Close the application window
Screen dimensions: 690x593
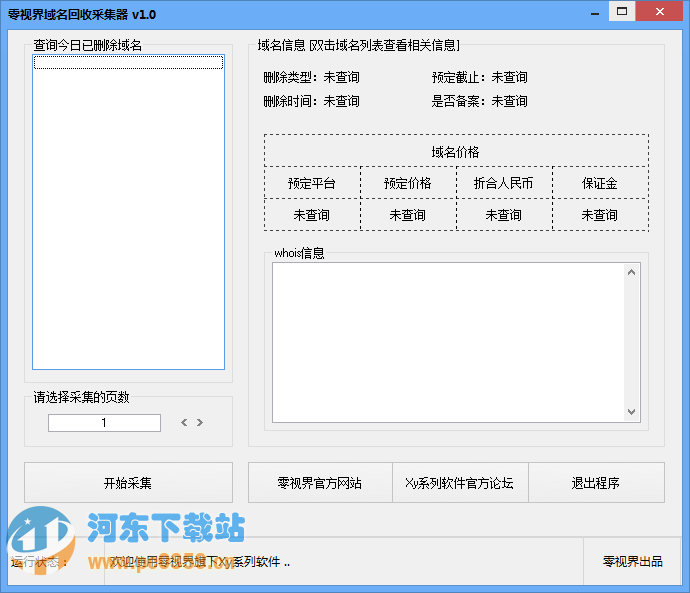pyautogui.click(x=659, y=11)
